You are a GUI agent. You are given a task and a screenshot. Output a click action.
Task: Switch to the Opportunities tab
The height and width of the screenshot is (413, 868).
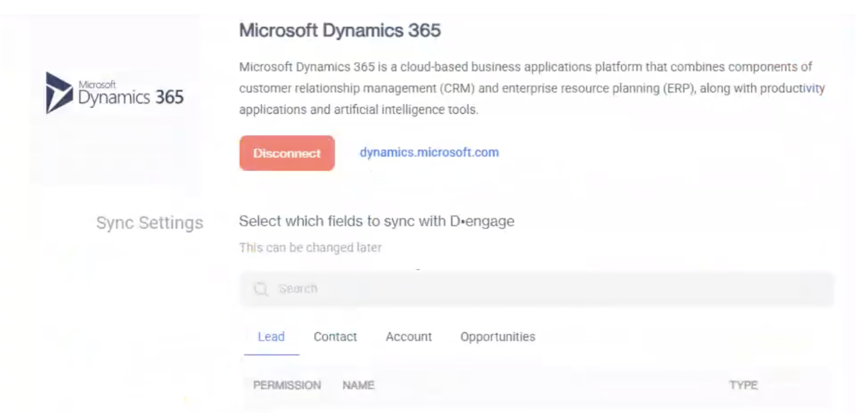(497, 337)
